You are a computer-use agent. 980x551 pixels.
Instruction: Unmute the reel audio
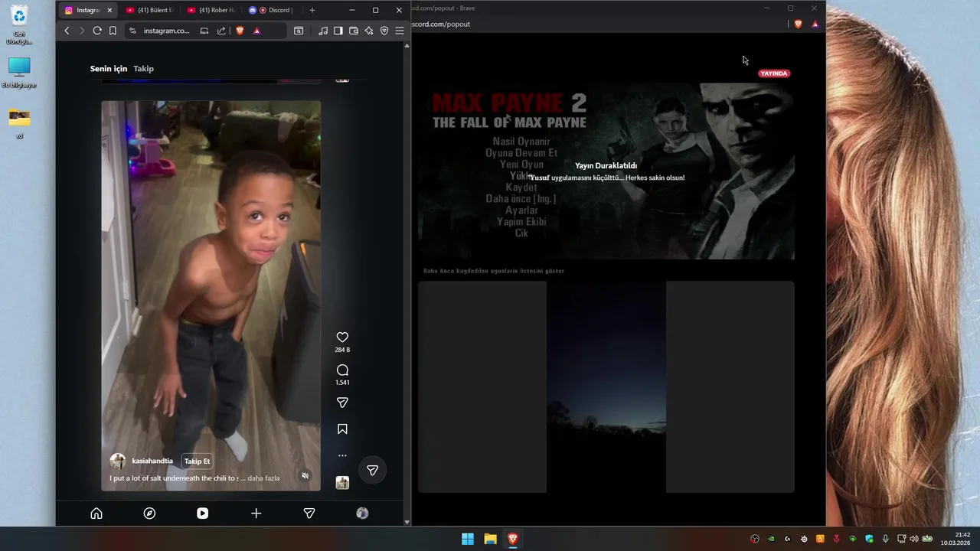pyautogui.click(x=305, y=475)
